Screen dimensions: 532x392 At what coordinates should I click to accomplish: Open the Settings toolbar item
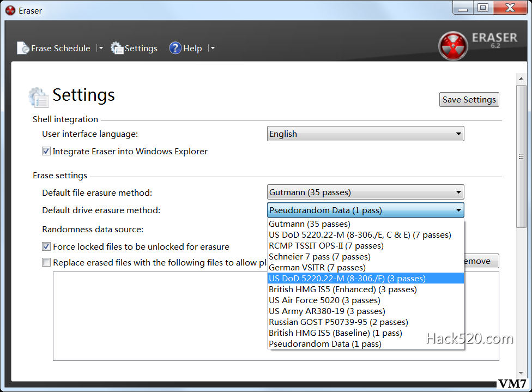pos(134,48)
